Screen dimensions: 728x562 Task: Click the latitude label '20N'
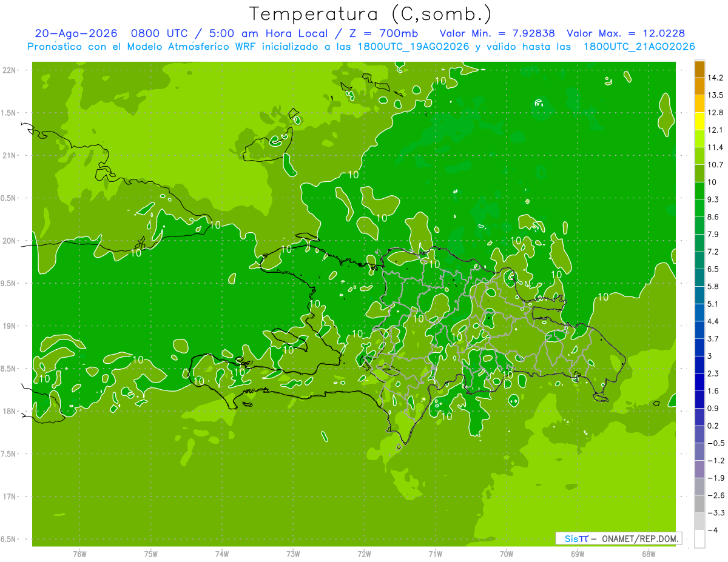click(x=10, y=241)
